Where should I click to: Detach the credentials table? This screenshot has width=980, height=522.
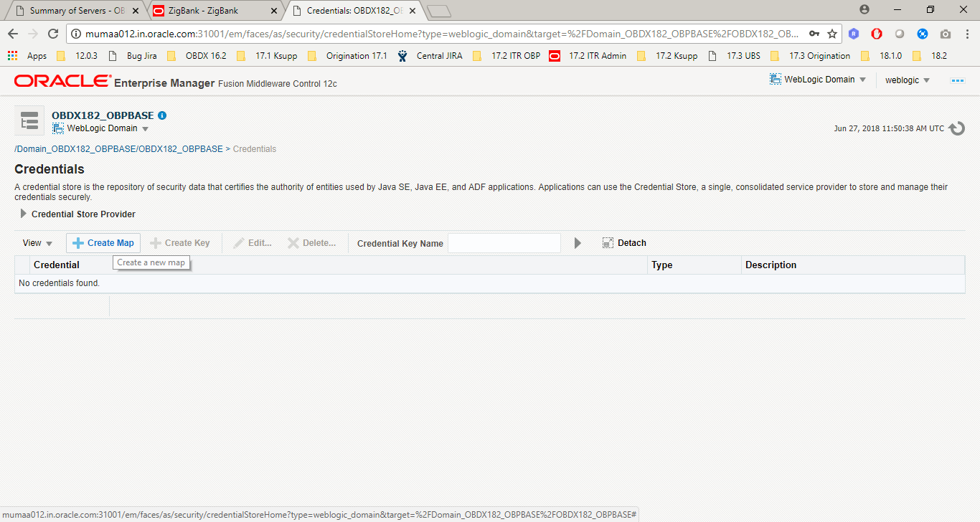tap(624, 243)
